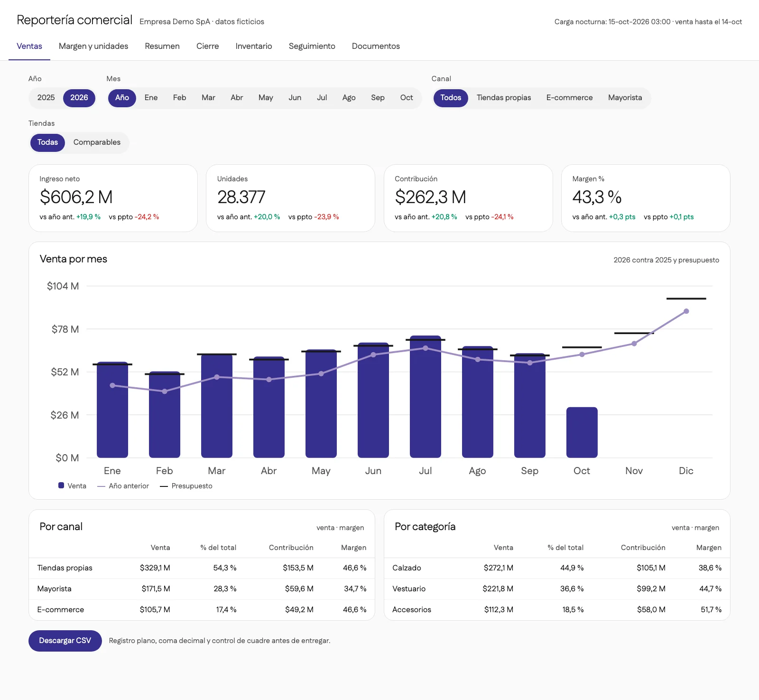Open the Margen y unidades tab

pyautogui.click(x=93, y=46)
